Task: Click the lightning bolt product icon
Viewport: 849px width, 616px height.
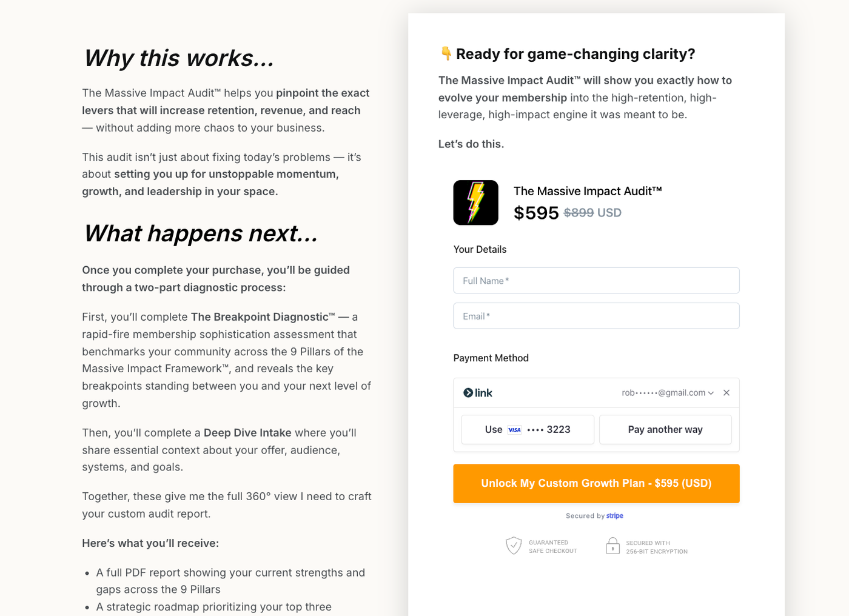Action: pyautogui.click(x=475, y=203)
